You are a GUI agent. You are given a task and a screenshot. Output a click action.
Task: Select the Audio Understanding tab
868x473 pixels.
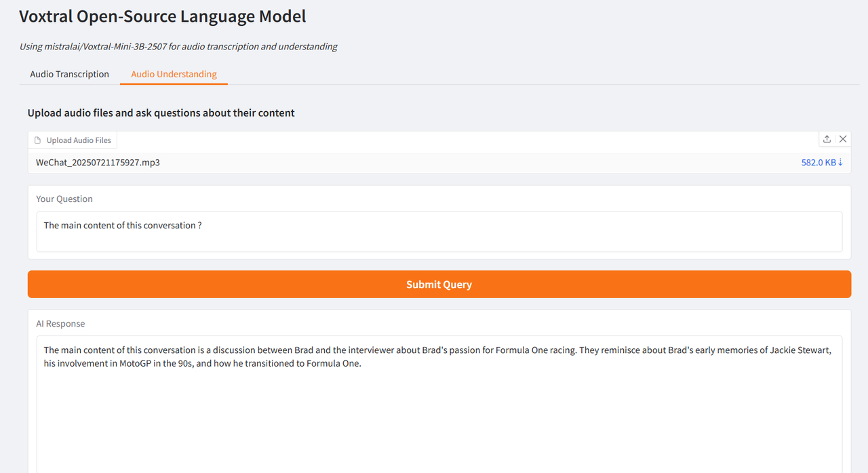point(174,75)
